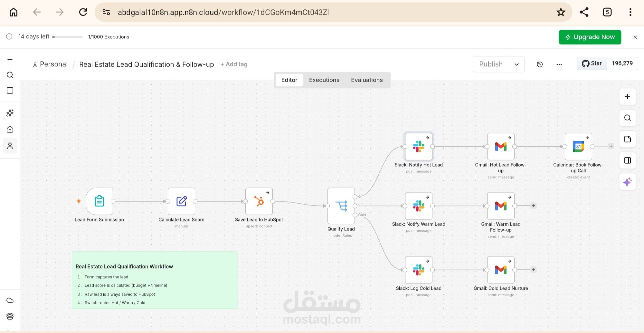Select the Slack: Log Cold Lead node
This screenshot has height=333, width=644.
419,270
